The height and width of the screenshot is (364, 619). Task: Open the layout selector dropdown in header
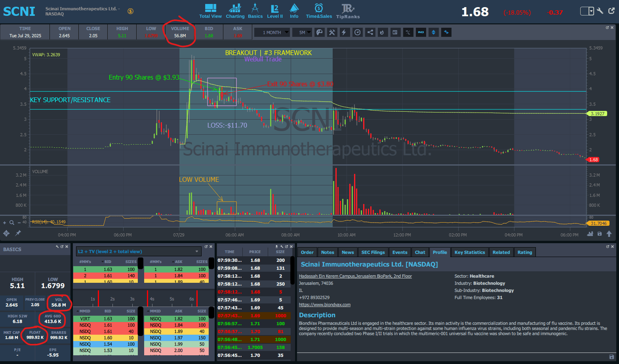pos(587,11)
